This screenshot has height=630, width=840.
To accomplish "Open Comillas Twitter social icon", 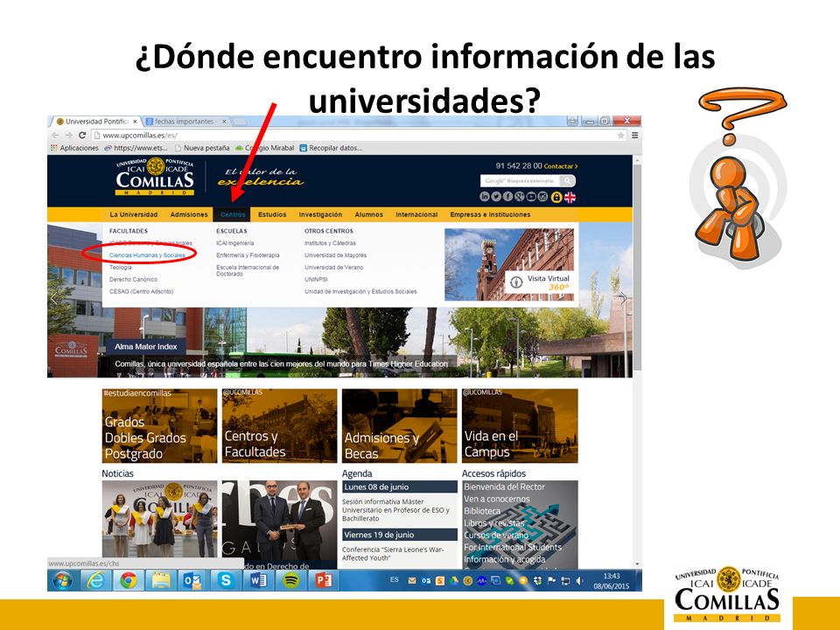I will pos(496,197).
